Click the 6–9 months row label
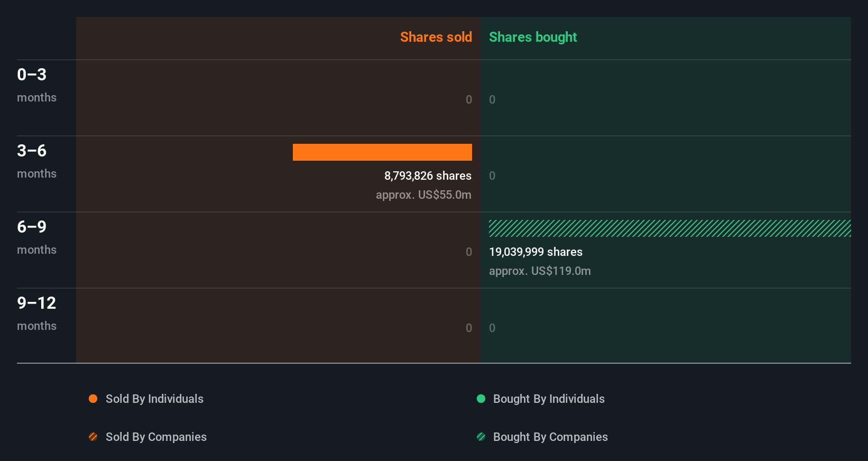Image resolution: width=868 pixels, height=461 pixels. [36, 237]
